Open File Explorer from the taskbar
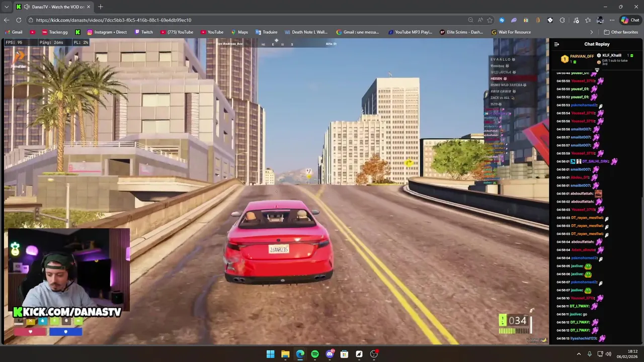644x362 pixels. (285, 354)
